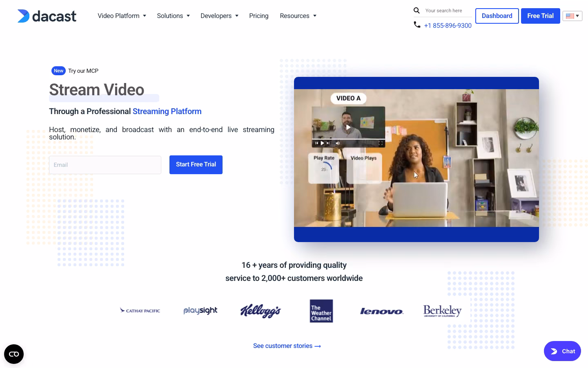
Task: Click the 'service to 2,000+ customers worldwide' text
Action: pyautogui.click(x=294, y=278)
